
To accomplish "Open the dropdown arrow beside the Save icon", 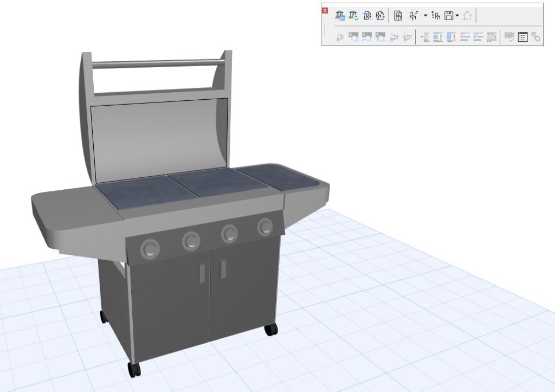I will pos(457,15).
